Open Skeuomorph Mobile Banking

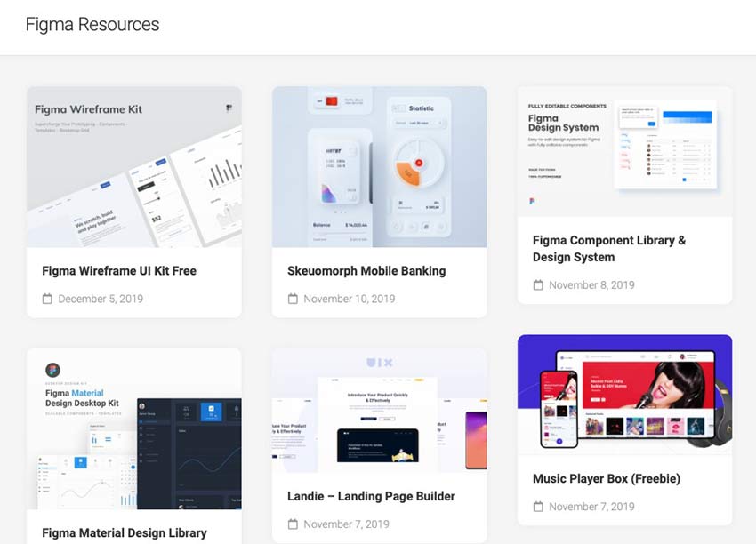pos(366,270)
